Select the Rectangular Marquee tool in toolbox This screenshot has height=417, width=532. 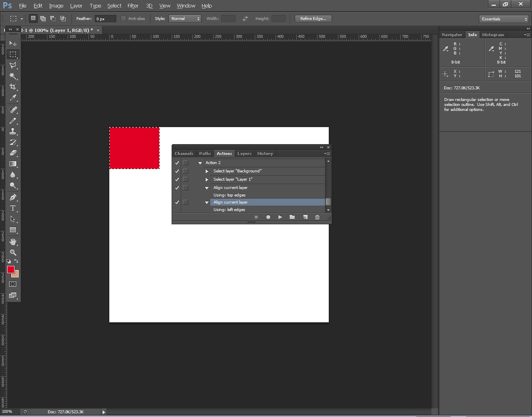13,54
